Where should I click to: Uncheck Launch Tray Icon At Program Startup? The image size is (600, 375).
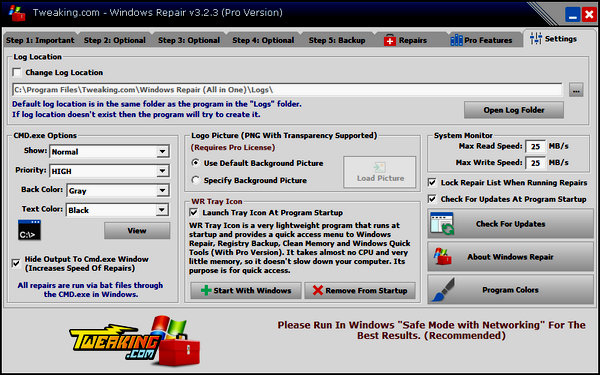pos(194,212)
